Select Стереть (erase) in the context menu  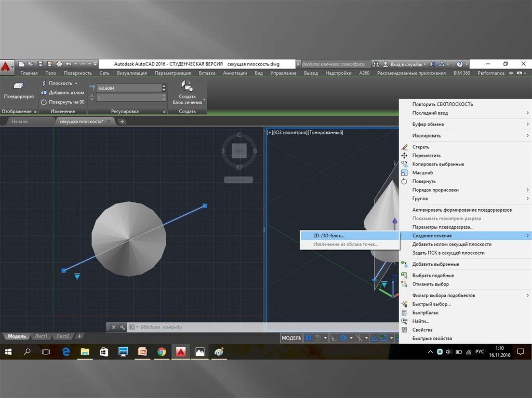(x=420, y=147)
